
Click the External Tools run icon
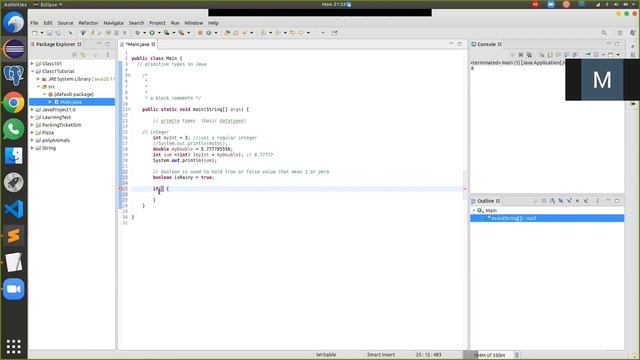181,33
